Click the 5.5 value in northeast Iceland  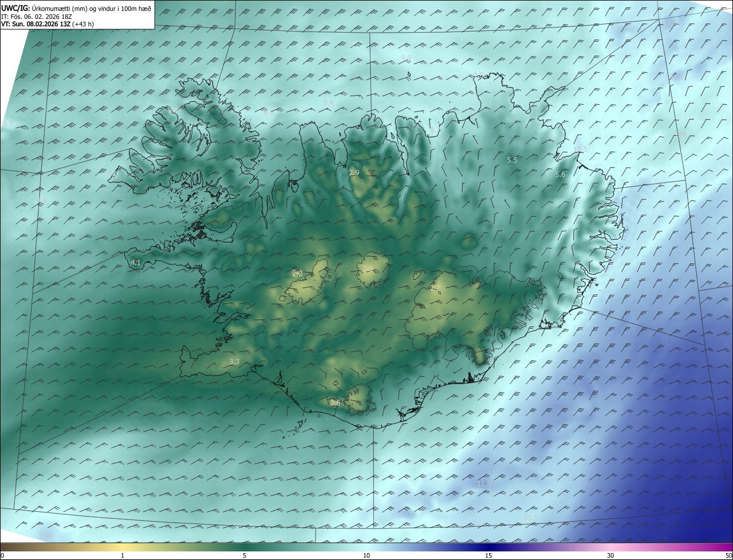512,160
